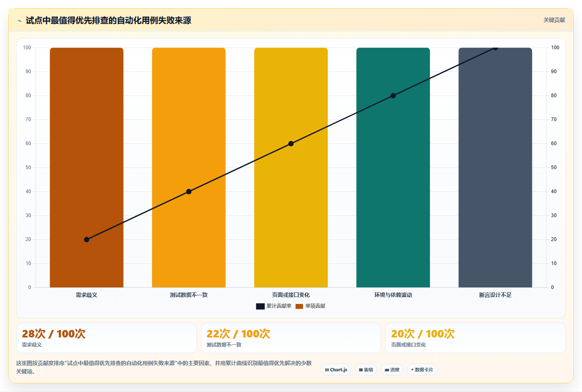The image size is (582, 392).
Task: Click the chart title 试点中最值得优先排查的自动化用例失败来源
Action: 108,20
